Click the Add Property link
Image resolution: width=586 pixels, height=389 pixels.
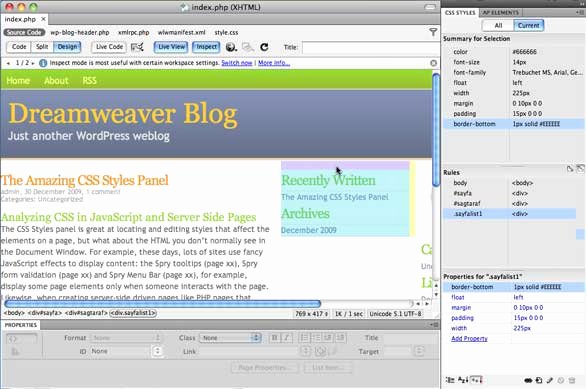click(469, 339)
